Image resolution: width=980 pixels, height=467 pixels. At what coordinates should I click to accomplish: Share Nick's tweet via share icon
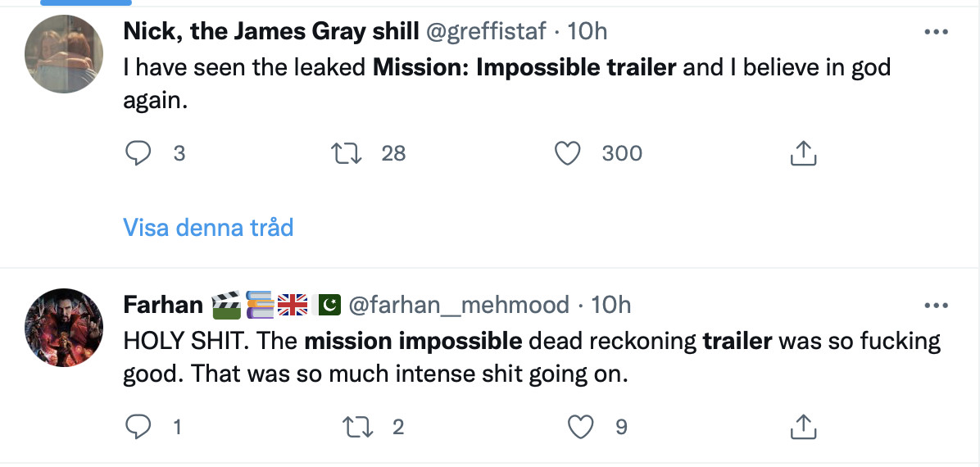(803, 153)
